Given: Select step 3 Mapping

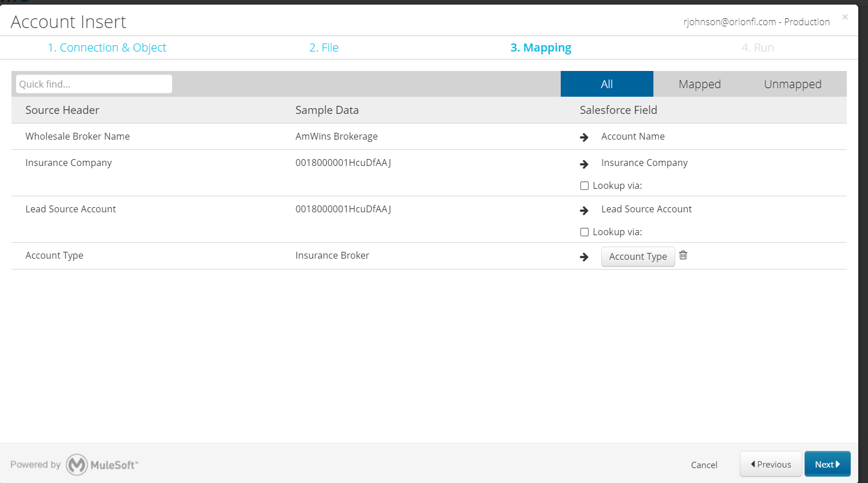Looking at the screenshot, I should [x=541, y=47].
